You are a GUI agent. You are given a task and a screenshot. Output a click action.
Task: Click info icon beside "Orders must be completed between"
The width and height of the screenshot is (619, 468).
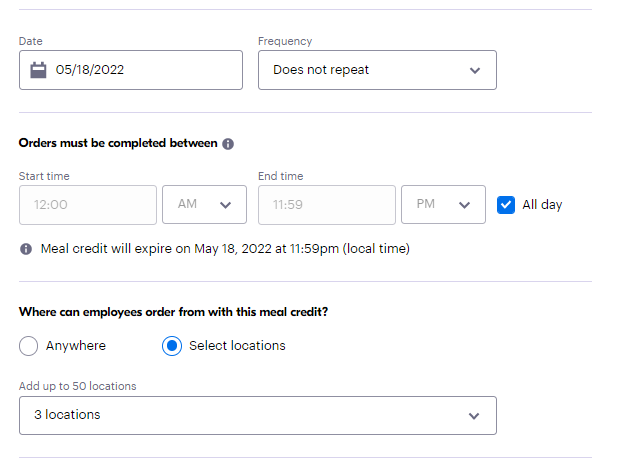[228, 144]
